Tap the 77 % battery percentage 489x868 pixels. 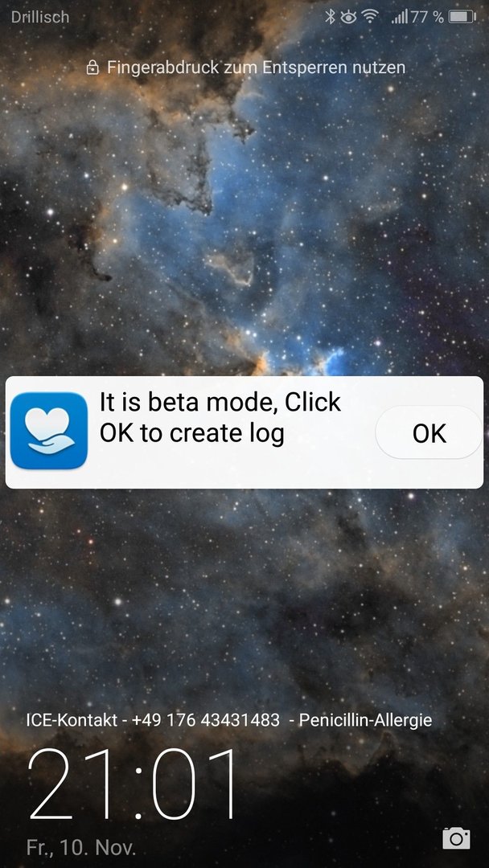coord(427,17)
